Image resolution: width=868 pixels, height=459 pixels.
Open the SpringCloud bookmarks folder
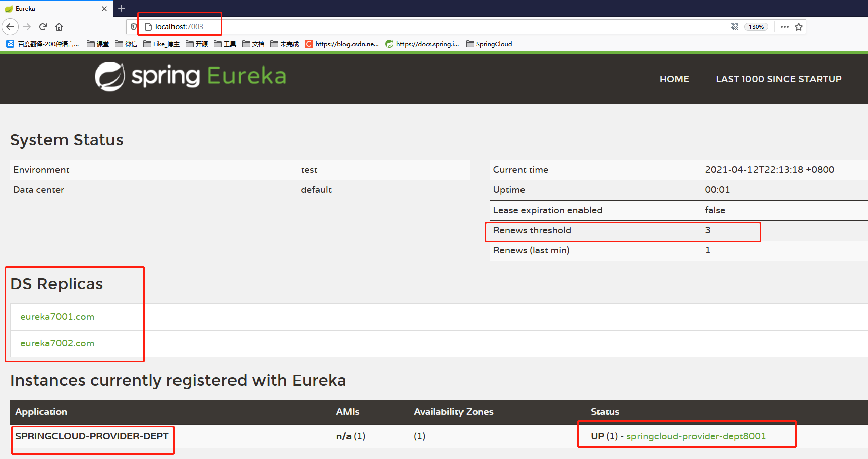[489, 44]
